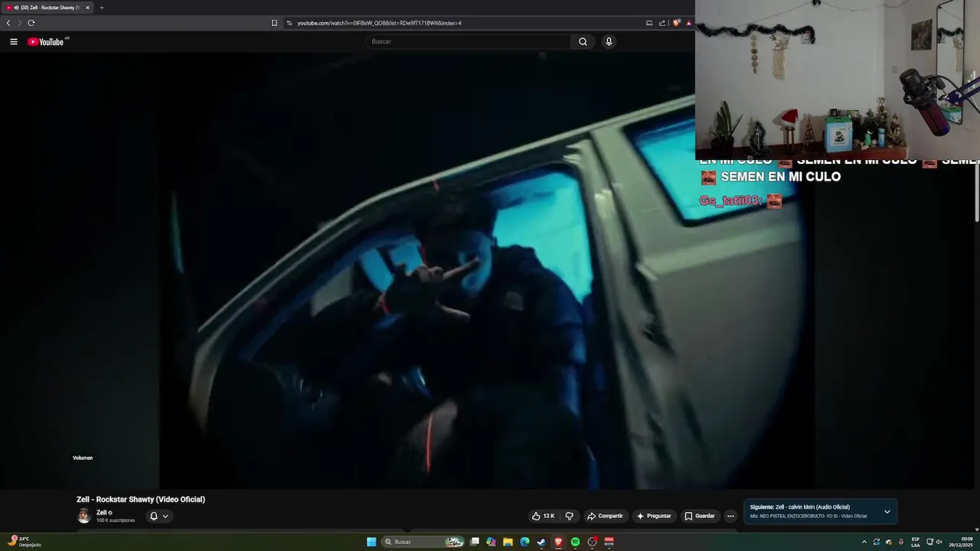Open Task View on the taskbar

[x=475, y=542]
